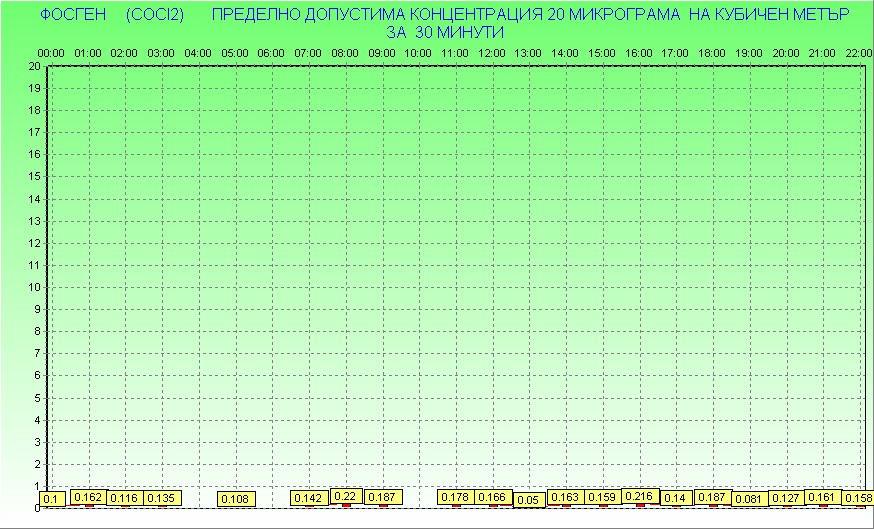Click the 12:00 time axis label
The image size is (874, 529).
coord(492,54)
